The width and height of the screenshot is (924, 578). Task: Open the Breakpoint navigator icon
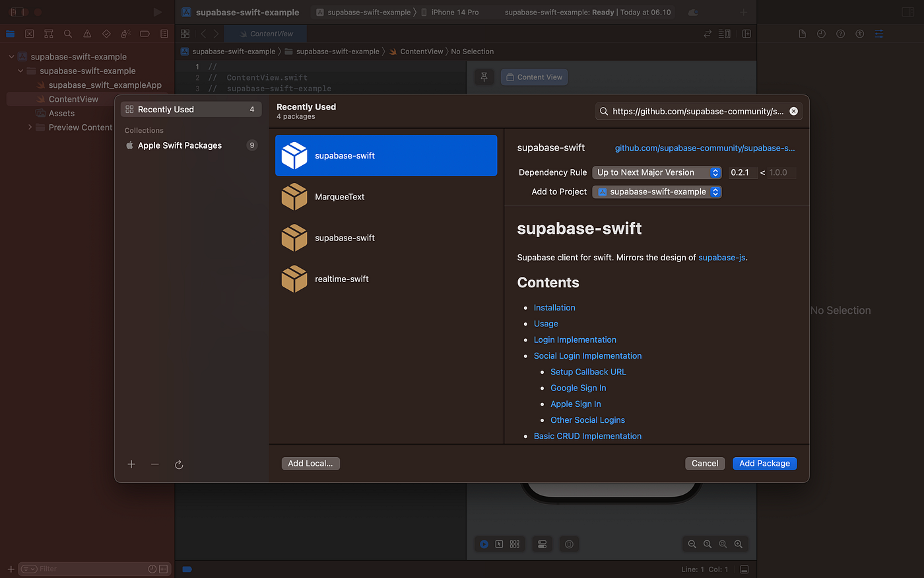click(x=145, y=33)
